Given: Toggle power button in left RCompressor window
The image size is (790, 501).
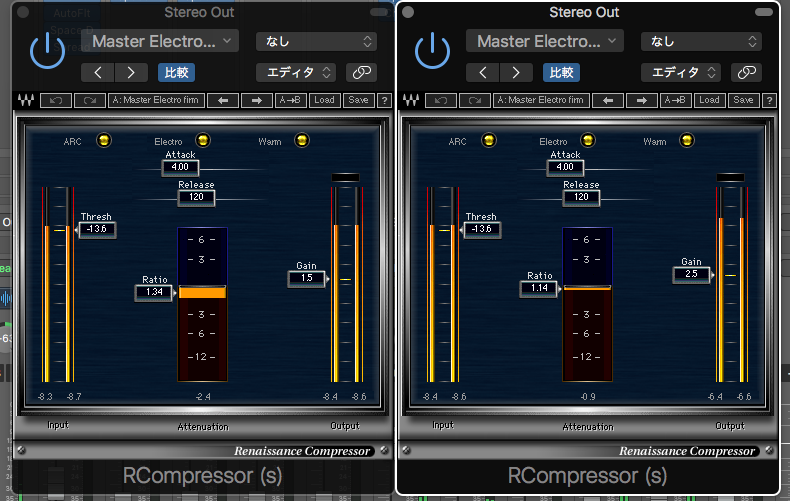Looking at the screenshot, I should coord(47,50).
